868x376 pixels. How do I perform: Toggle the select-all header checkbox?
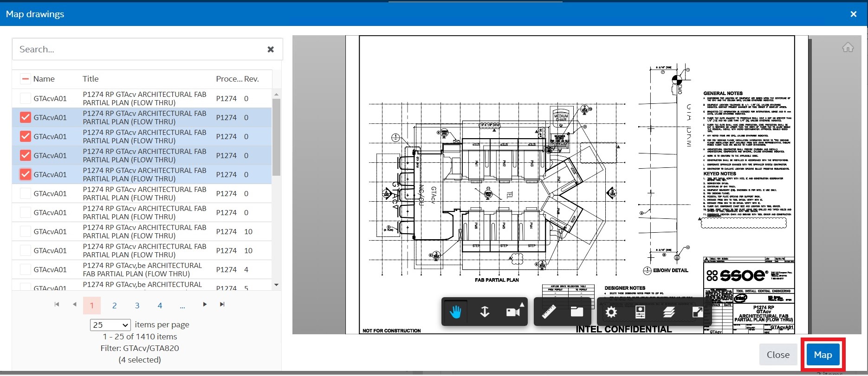coord(26,79)
